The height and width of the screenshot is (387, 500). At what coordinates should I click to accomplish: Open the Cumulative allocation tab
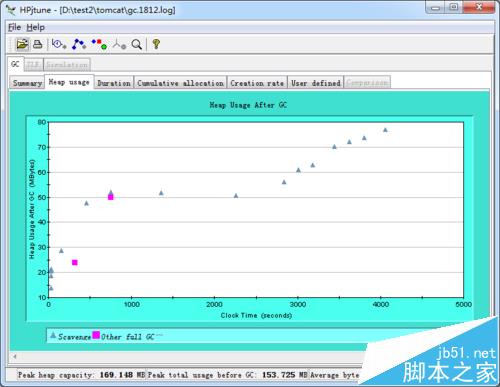point(180,83)
